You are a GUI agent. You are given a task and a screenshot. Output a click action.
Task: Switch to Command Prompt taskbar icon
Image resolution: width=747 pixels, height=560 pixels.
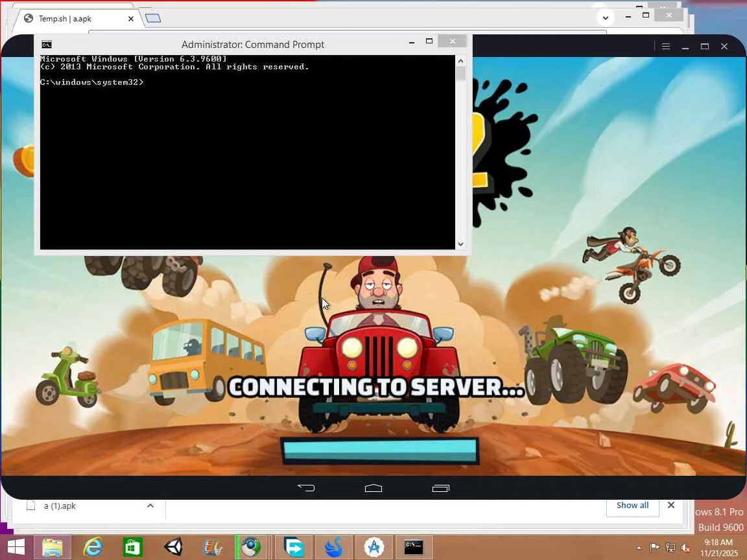(413, 547)
